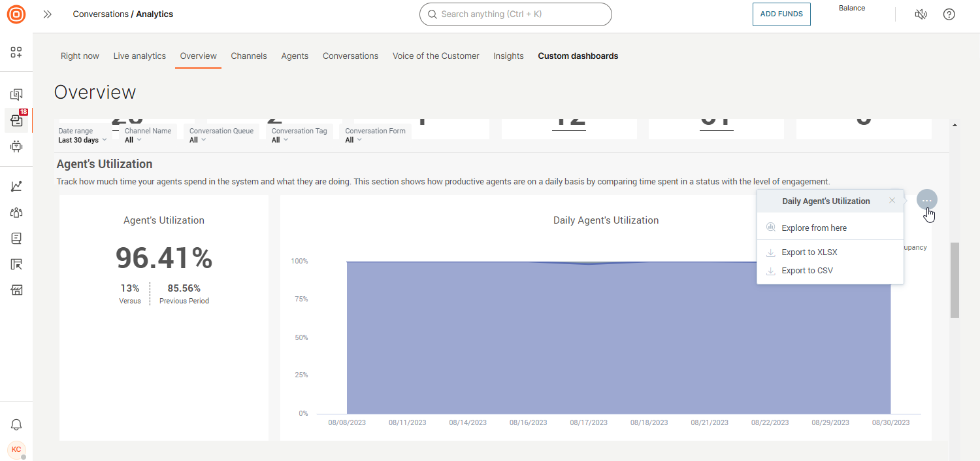The width and height of the screenshot is (980, 461).
Task: Open the Knowledge base icon in the sidebar
Action: [16, 238]
